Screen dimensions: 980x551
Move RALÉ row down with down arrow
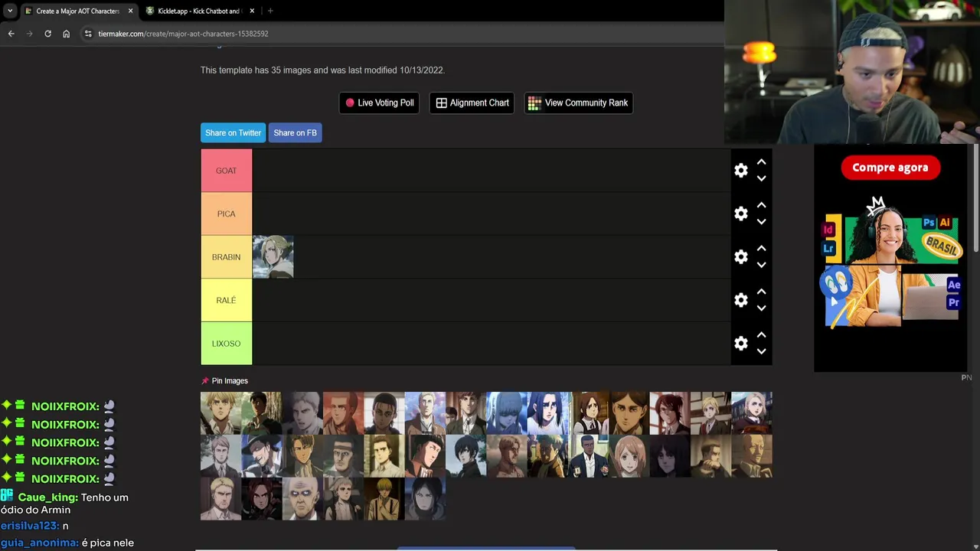pyautogui.click(x=761, y=308)
